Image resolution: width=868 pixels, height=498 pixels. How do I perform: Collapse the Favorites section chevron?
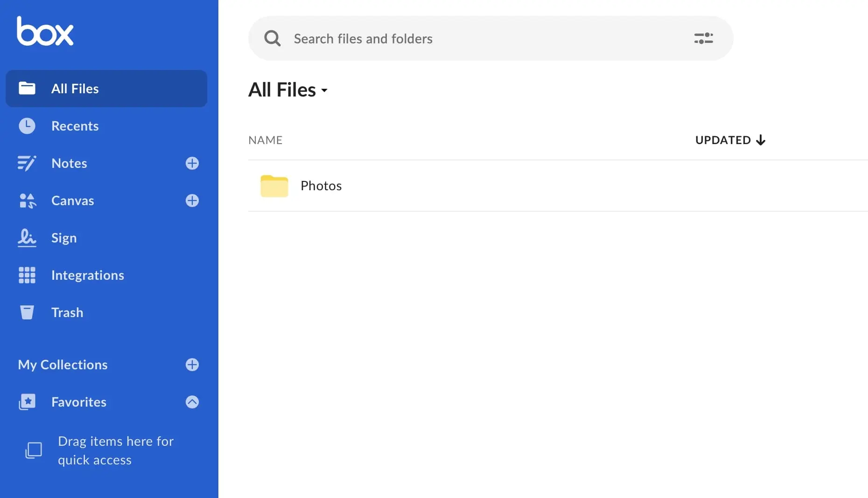point(192,402)
